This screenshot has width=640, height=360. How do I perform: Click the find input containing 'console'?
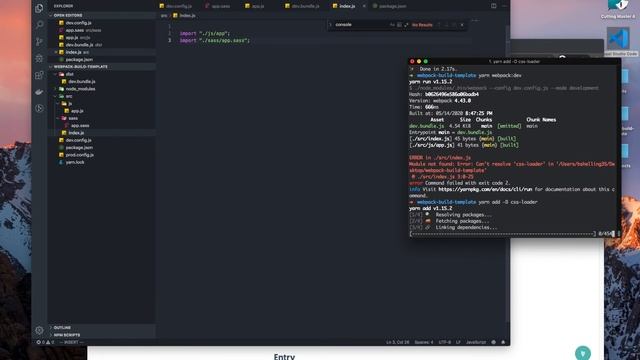coord(360,25)
